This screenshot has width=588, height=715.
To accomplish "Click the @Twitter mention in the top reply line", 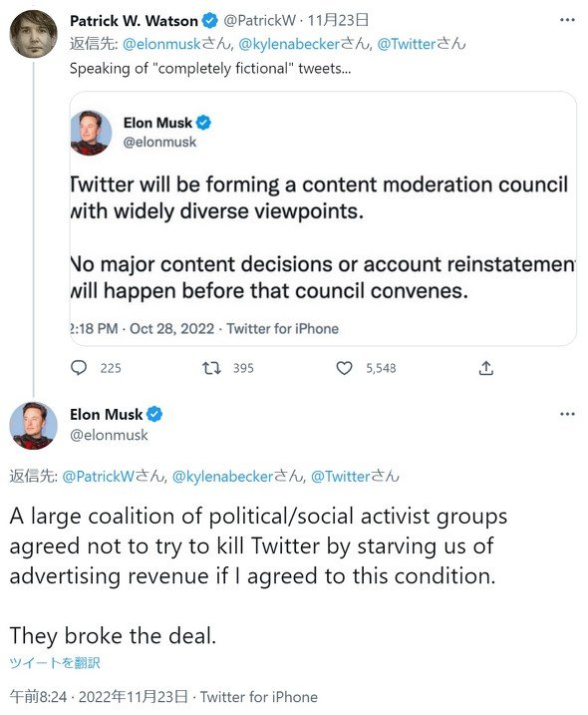I will 407,44.
